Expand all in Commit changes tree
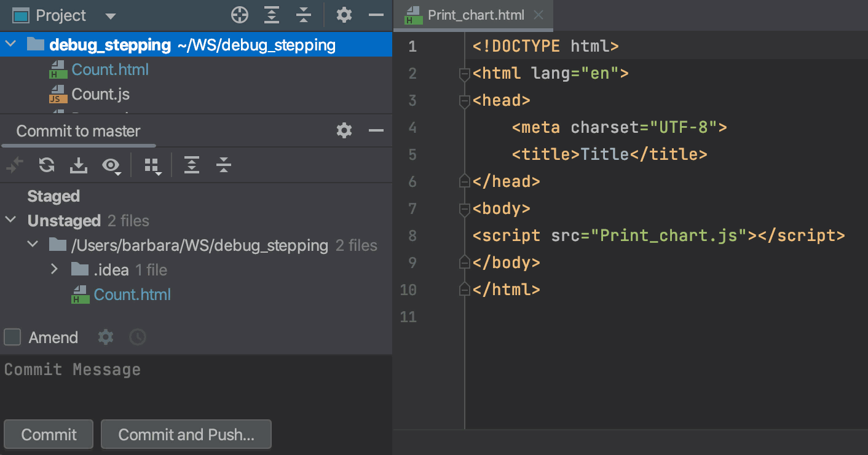Screen dimensions: 868x455 point(192,165)
